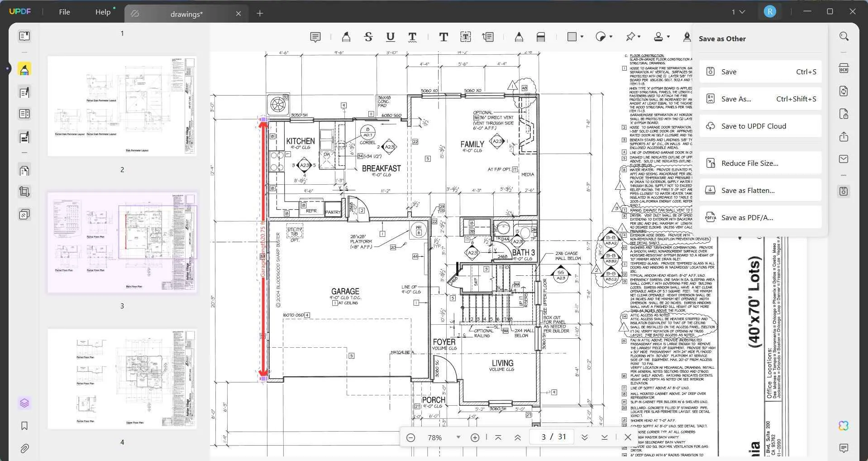Open the Help menu
Viewport: 868px width, 461px height.
coord(103,12)
